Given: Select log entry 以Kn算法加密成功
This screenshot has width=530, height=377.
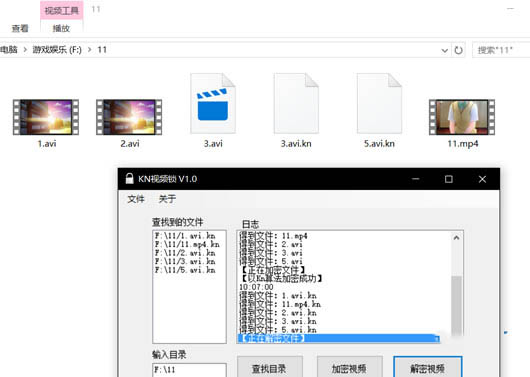Looking at the screenshot, I should pyautogui.click(x=281, y=279).
